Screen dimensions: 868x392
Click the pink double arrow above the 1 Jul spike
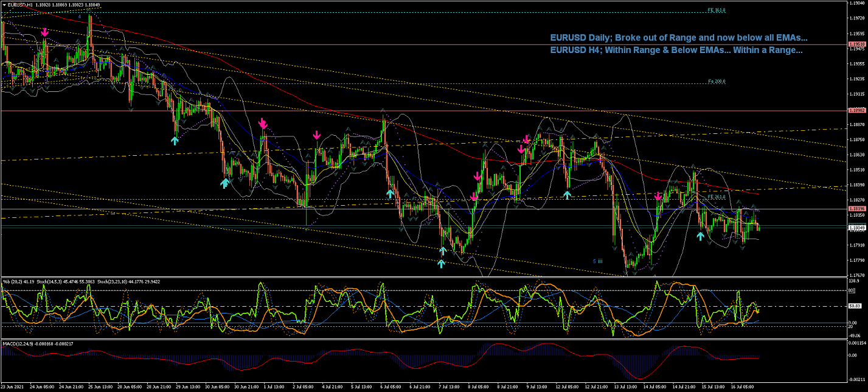263,124
